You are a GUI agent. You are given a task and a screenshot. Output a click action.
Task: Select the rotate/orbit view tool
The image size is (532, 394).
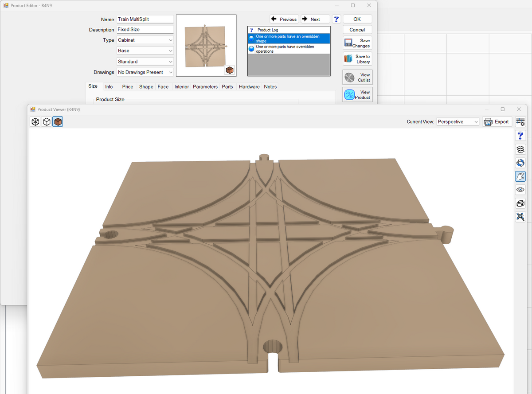(x=520, y=163)
